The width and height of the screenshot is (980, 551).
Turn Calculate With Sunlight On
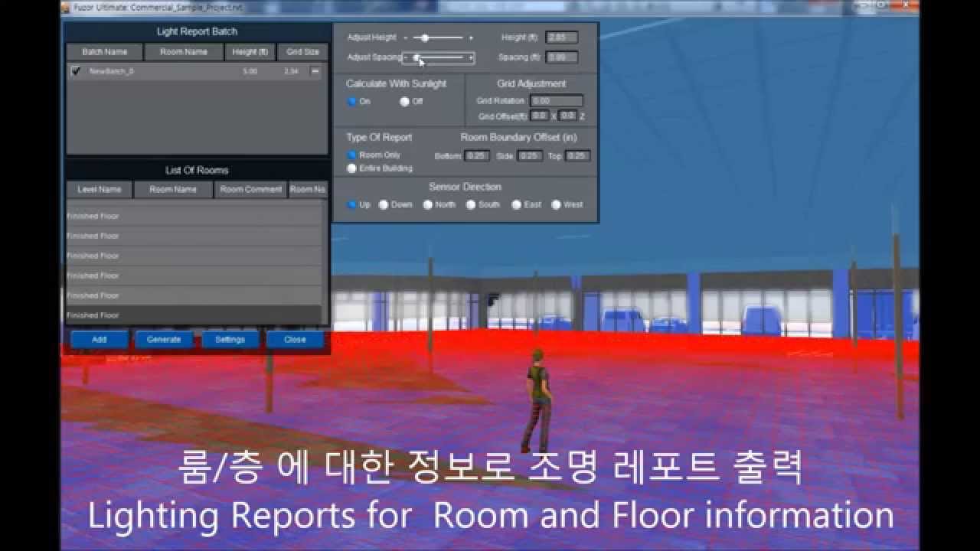pos(352,101)
